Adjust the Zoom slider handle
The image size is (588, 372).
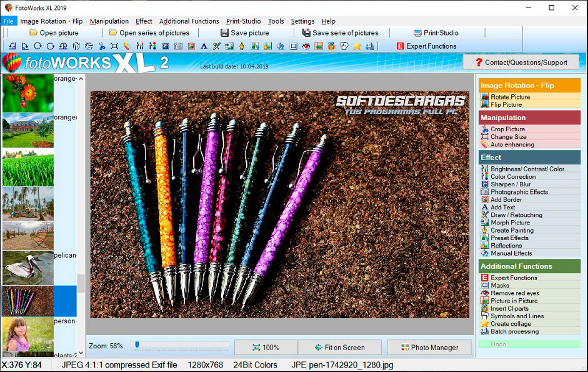point(137,345)
